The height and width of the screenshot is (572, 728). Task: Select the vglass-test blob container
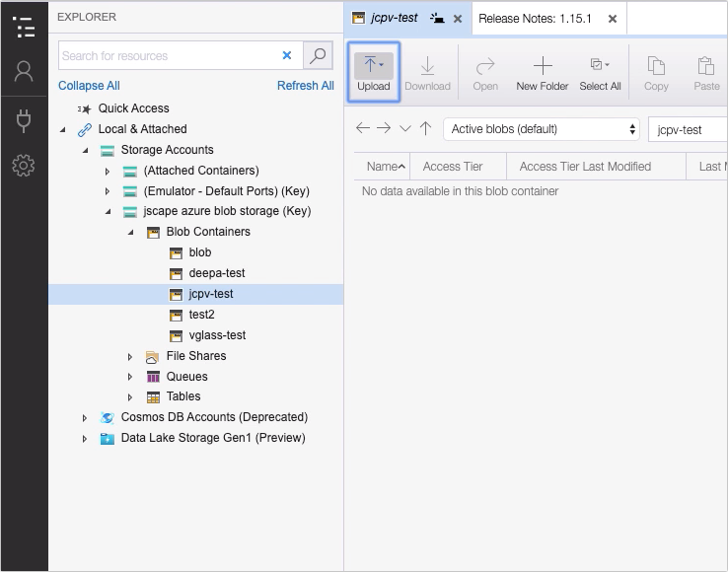217,335
